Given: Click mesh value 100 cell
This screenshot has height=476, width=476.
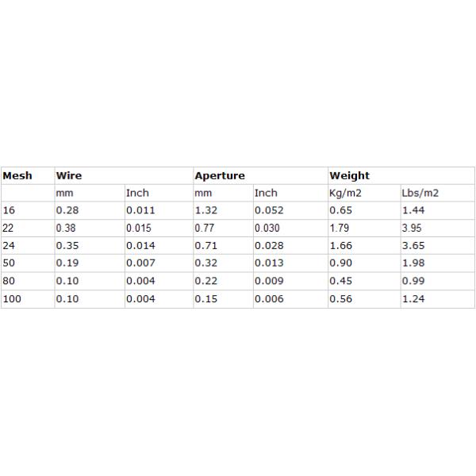Looking at the screenshot, I should [13, 299].
